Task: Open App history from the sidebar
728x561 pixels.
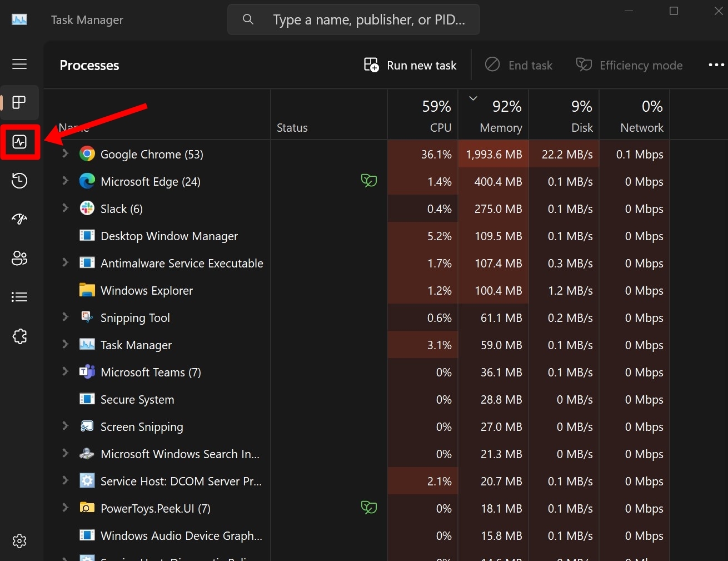Action: tap(19, 181)
